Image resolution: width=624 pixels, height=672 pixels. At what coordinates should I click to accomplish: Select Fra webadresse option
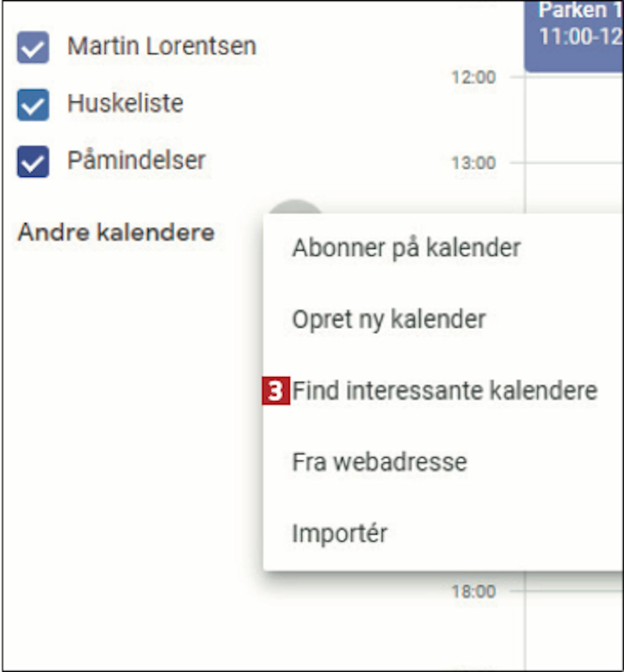pyautogui.click(x=379, y=462)
